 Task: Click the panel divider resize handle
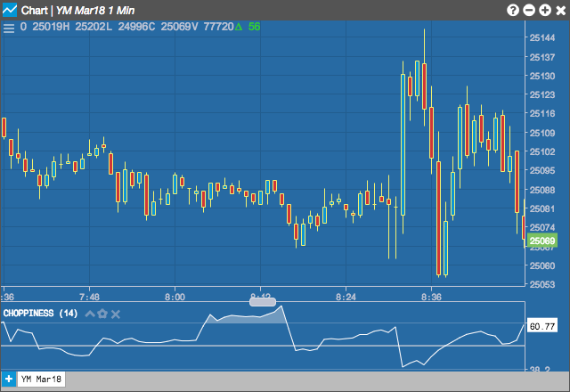(x=263, y=302)
